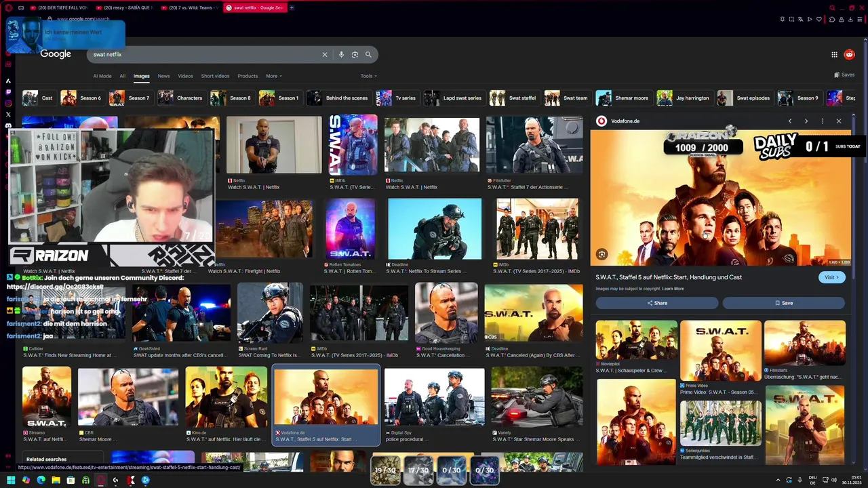The height and width of the screenshot is (488, 868).
Task: Open the preview panel three-dot options
Action: pyautogui.click(x=823, y=121)
